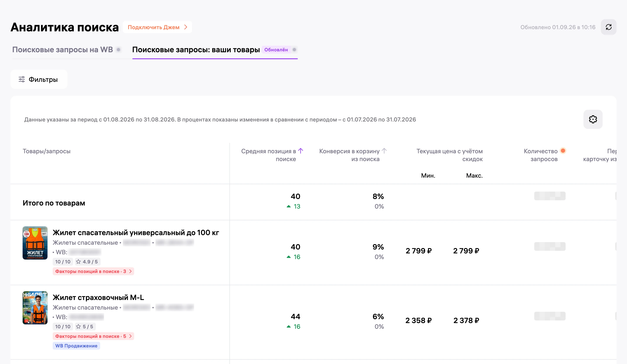Click the Обновлено 01.09.26 в 10:16 timestamp
627x364 pixels.
(x=558, y=27)
